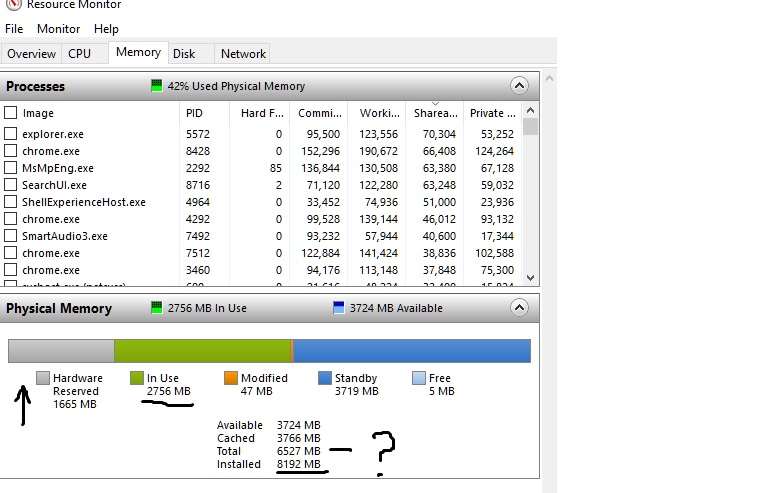Click green In Use indicator in Physical Memory header

(x=156, y=308)
